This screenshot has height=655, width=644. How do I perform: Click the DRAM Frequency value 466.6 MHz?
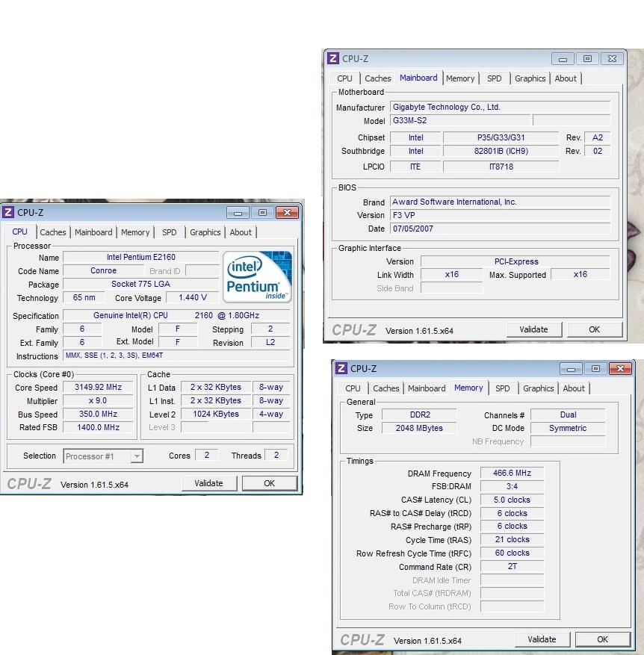[x=512, y=473]
